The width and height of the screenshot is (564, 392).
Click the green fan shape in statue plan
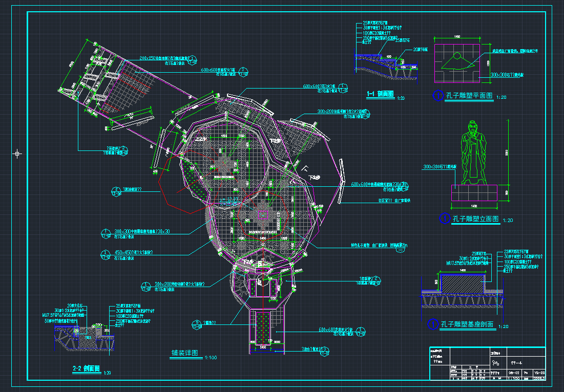457,62
